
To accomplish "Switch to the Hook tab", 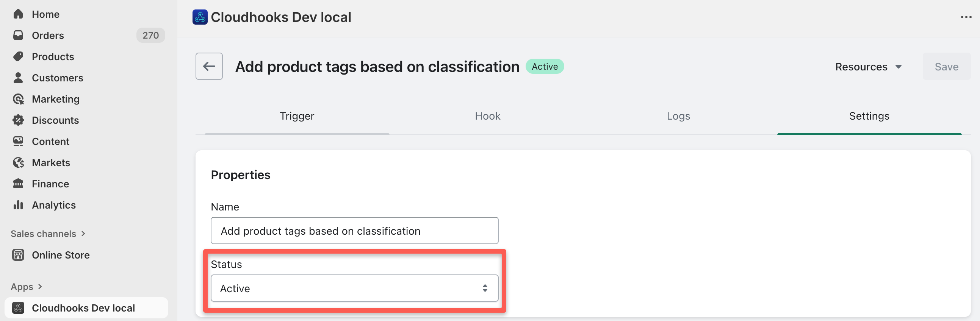I will 487,116.
